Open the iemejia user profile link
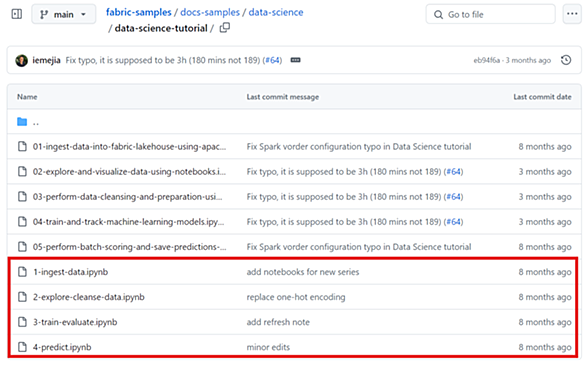Image resolution: width=586 pixels, height=372 pixels. point(46,60)
